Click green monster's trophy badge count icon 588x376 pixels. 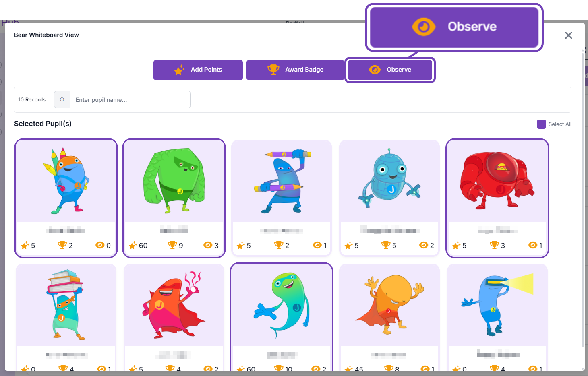[172, 245]
